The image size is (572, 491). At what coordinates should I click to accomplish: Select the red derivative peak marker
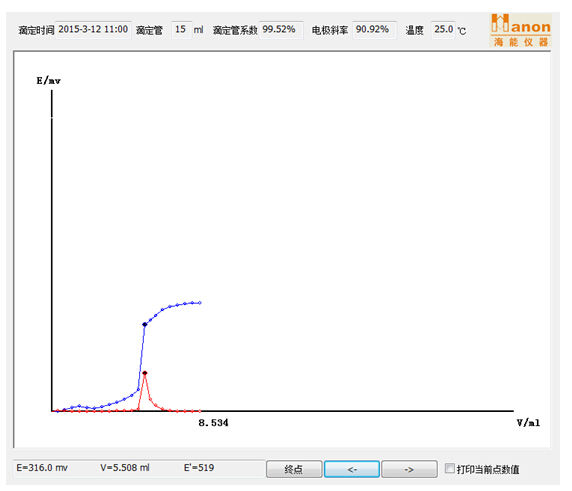[x=145, y=373]
